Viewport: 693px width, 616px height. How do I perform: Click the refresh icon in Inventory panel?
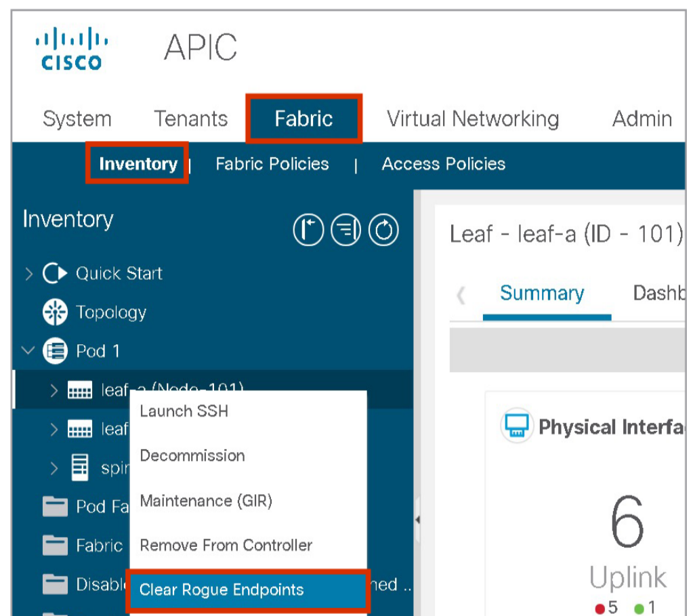[x=383, y=231]
